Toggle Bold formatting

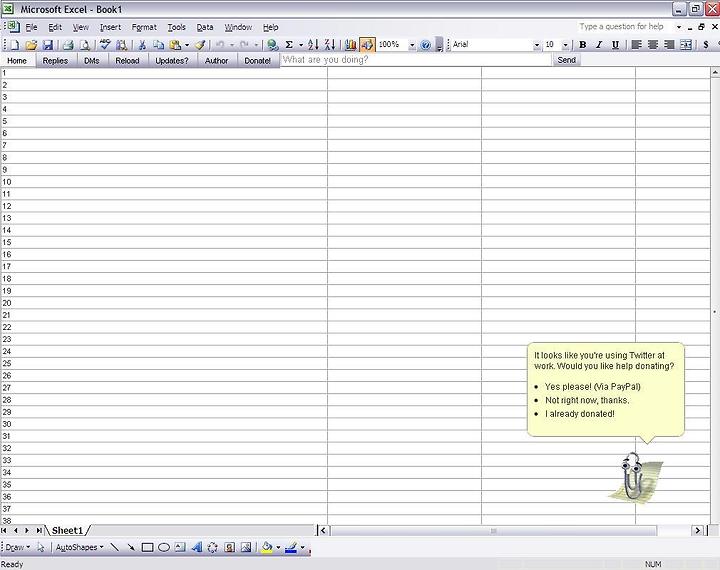[x=583, y=45]
